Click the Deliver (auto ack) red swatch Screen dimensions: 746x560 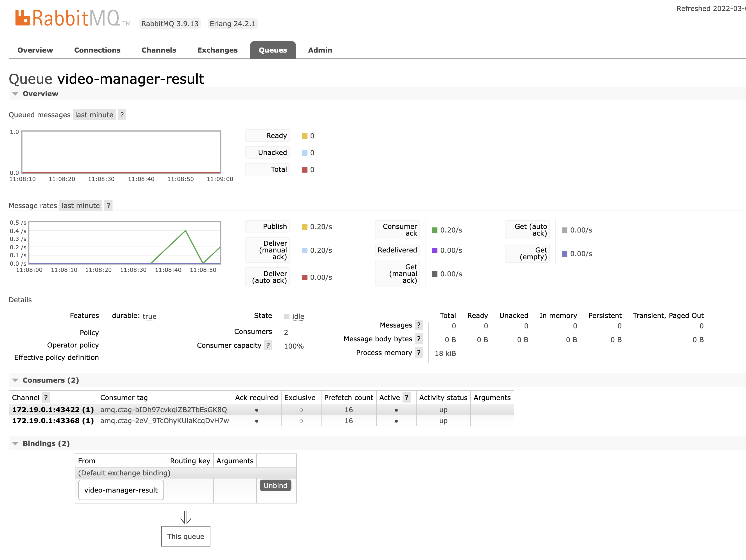pos(305,277)
